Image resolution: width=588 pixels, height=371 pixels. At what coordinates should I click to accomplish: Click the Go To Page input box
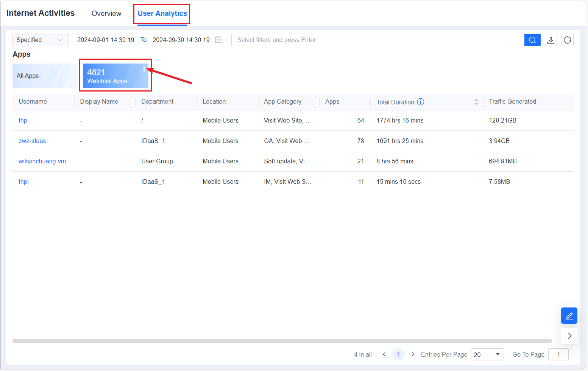click(558, 354)
